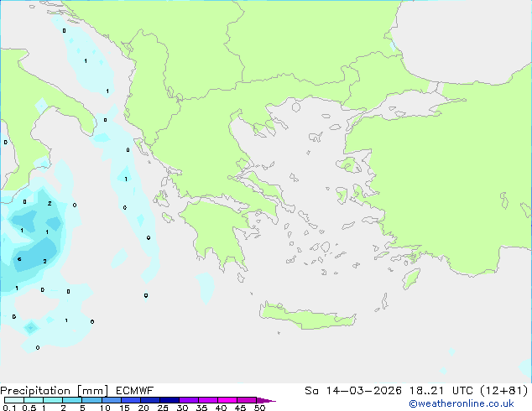Select the 35–40 mm legend color swatch
Viewport: 532px width, 411px height.
point(208,400)
